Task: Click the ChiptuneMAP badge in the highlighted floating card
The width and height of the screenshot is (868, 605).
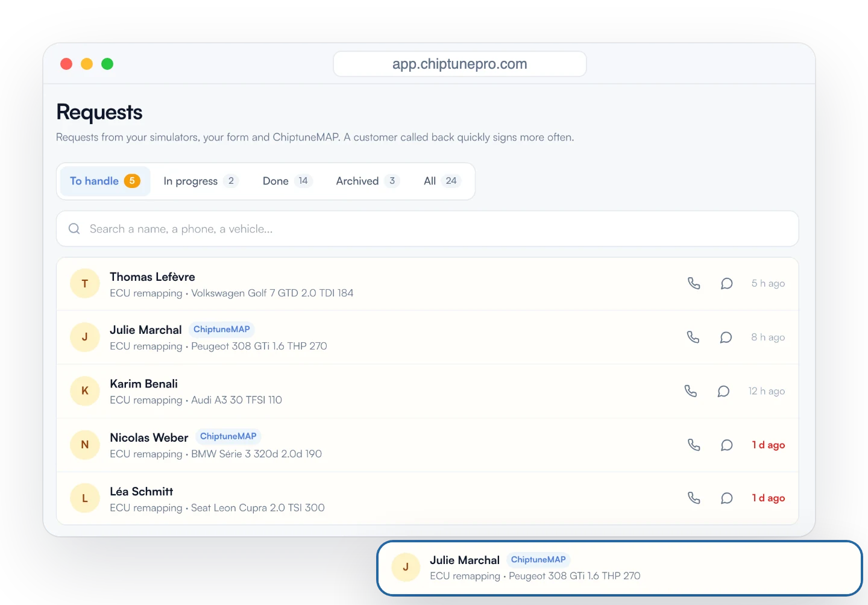Action: click(x=538, y=559)
